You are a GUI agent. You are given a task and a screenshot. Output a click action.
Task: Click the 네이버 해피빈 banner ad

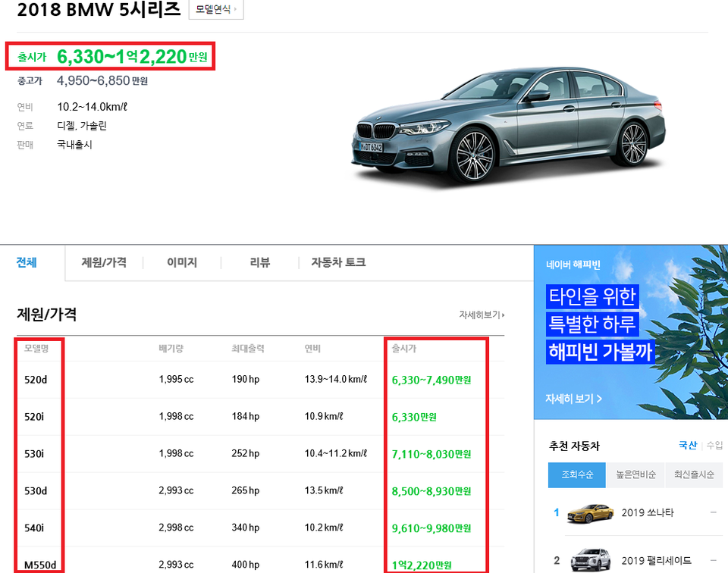coord(631,332)
